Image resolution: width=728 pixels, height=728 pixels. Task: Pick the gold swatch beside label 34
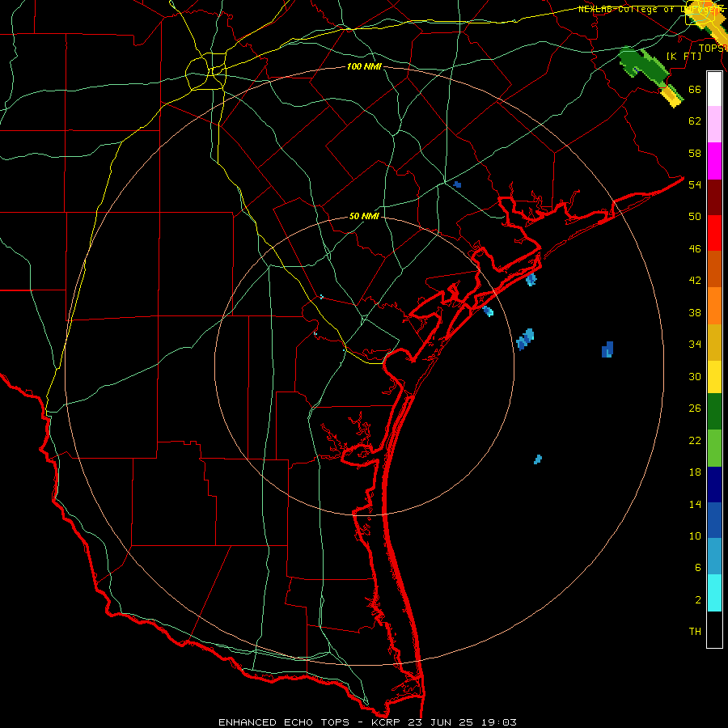point(714,342)
